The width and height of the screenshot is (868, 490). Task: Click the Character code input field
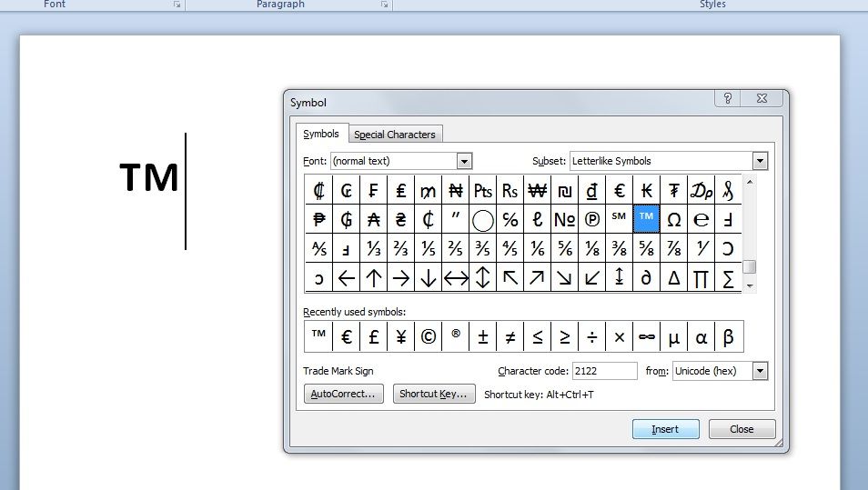pyautogui.click(x=604, y=371)
